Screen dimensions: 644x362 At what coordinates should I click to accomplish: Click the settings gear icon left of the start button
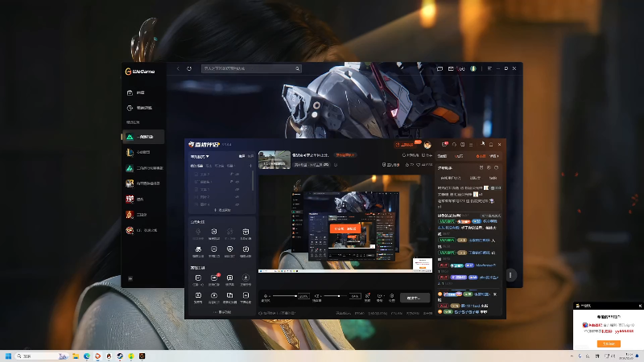pyautogui.click(x=392, y=297)
